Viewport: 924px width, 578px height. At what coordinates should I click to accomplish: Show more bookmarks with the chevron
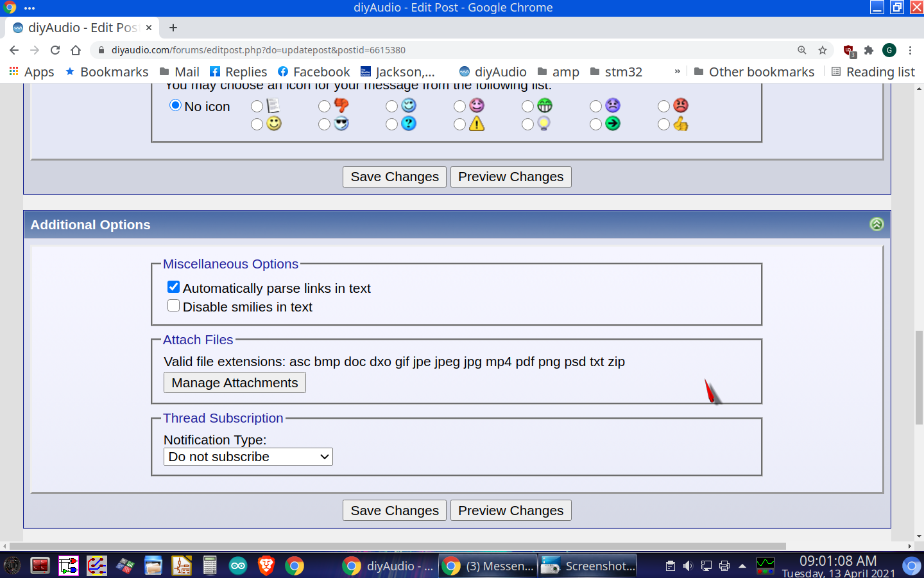pyautogui.click(x=677, y=71)
